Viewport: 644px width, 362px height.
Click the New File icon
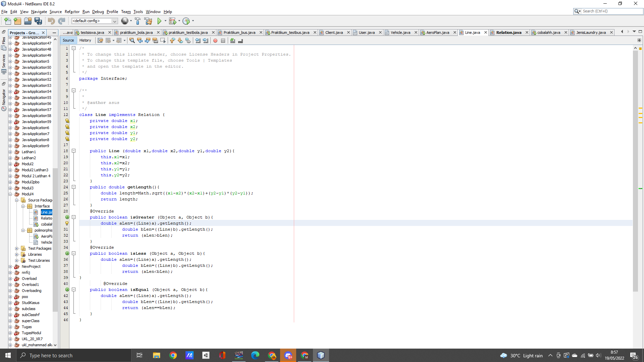click(x=7, y=21)
